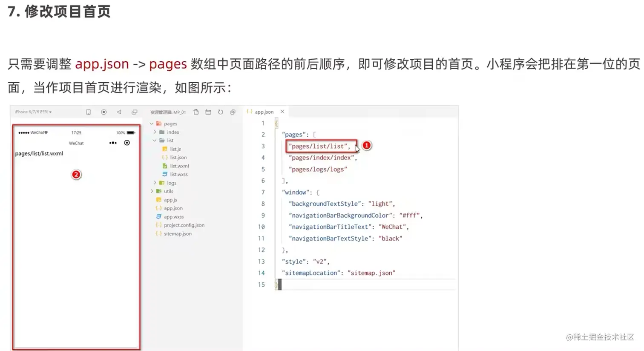Click the record icon in simulator toolbar
Image resolution: width=644 pixels, height=351 pixels.
(103, 112)
